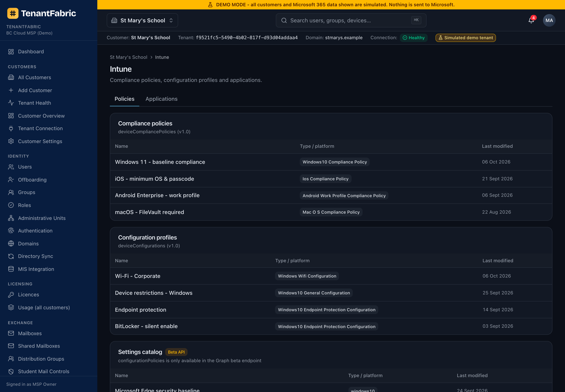Click the Authentication fingerprint icon
Viewport: 565px width, 392px height.
pyautogui.click(x=11, y=231)
